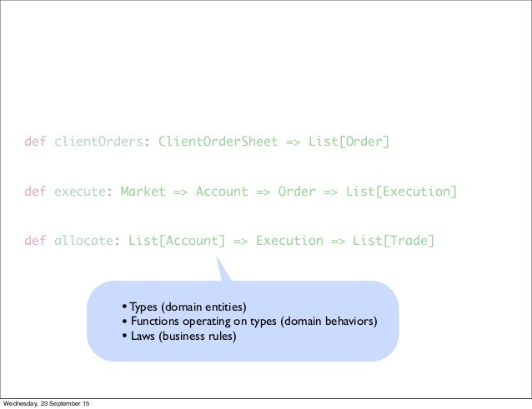Click 'Execution' in the allocate signature
Screen dimensions: 532x409
point(289,241)
